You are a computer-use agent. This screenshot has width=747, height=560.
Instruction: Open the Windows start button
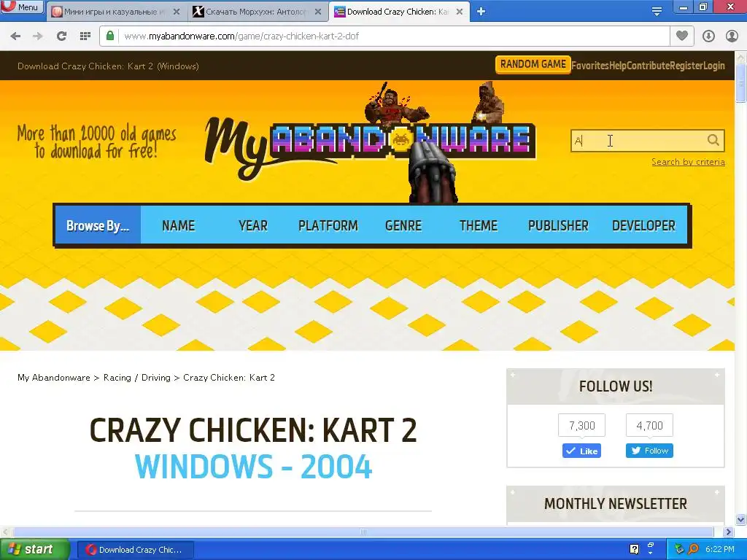[x=34, y=550]
